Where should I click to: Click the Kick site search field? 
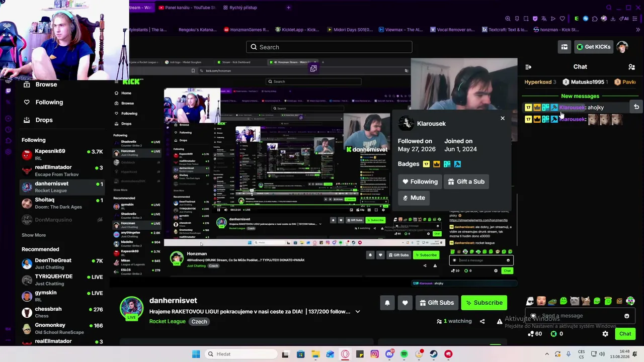tap(329, 47)
